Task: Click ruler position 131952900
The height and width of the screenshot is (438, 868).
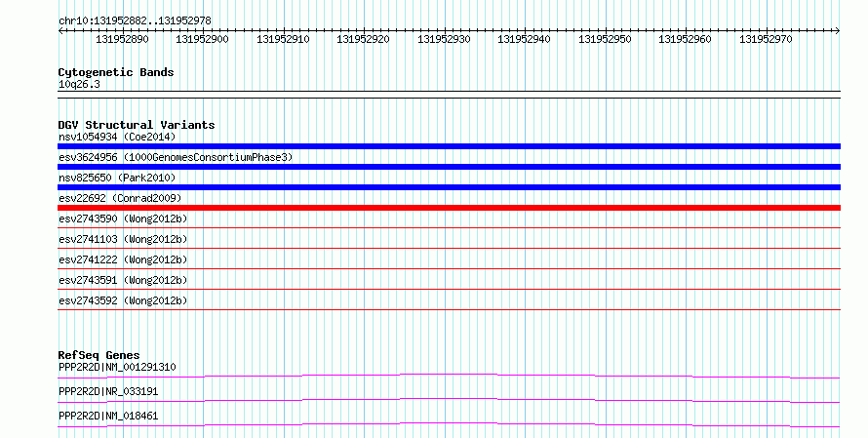Action: 202,39
